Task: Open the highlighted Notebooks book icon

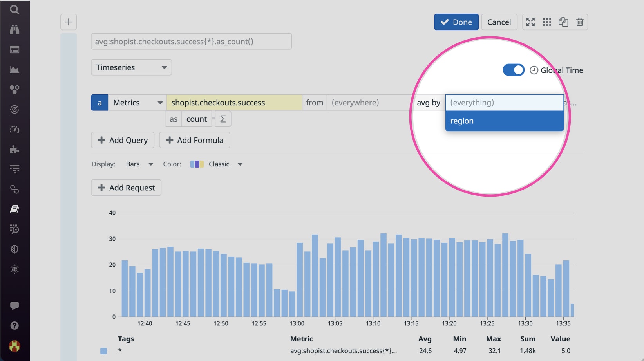Action: (15, 209)
